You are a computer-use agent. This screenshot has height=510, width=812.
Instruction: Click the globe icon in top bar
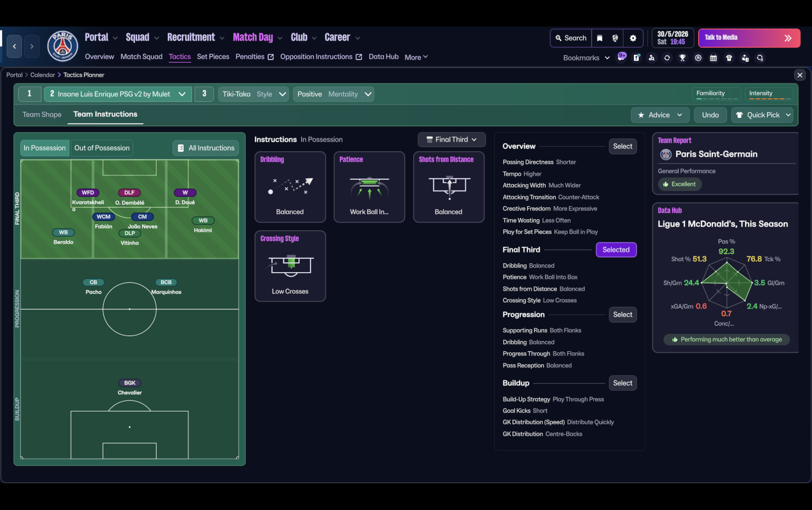pyautogui.click(x=615, y=38)
